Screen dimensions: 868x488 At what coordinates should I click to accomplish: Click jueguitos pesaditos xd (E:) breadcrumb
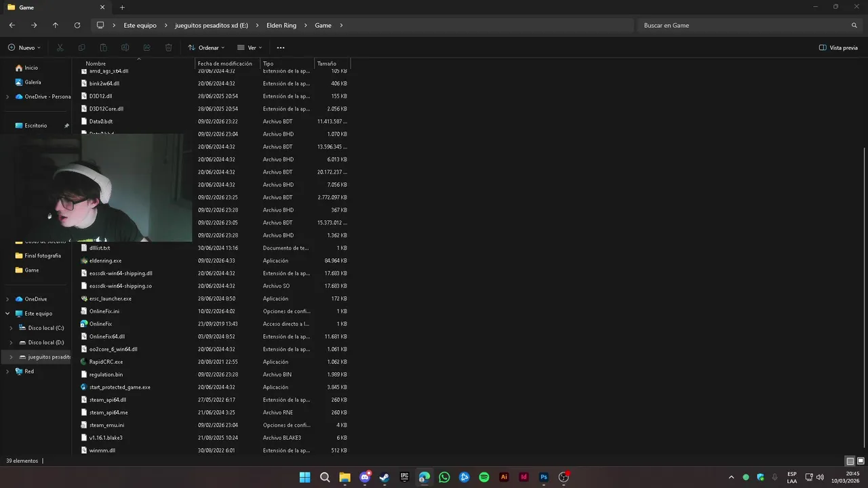coord(212,25)
